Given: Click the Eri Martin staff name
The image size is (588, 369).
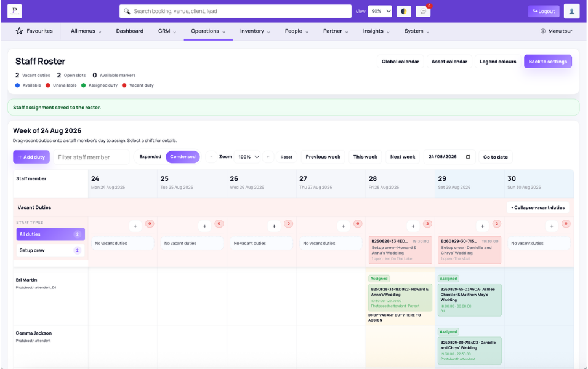Looking at the screenshot, I should [26, 280].
